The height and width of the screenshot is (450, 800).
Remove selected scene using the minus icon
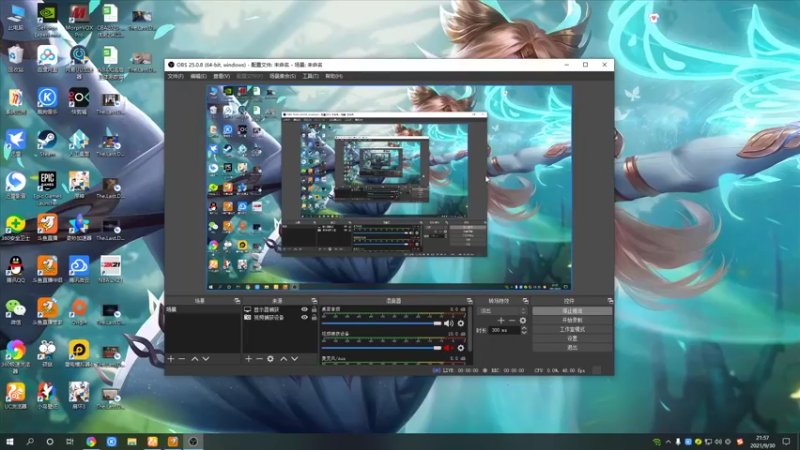[x=182, y=359]
